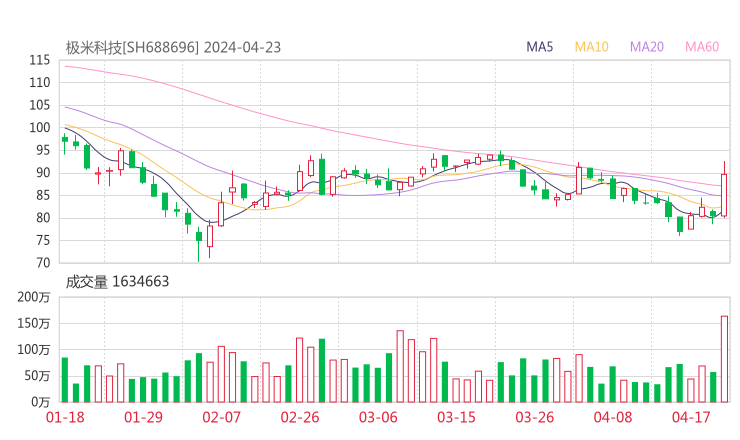The image size is (740, 440).
Task: Click the 04-08 date axis label
Action: coord(613,417)
